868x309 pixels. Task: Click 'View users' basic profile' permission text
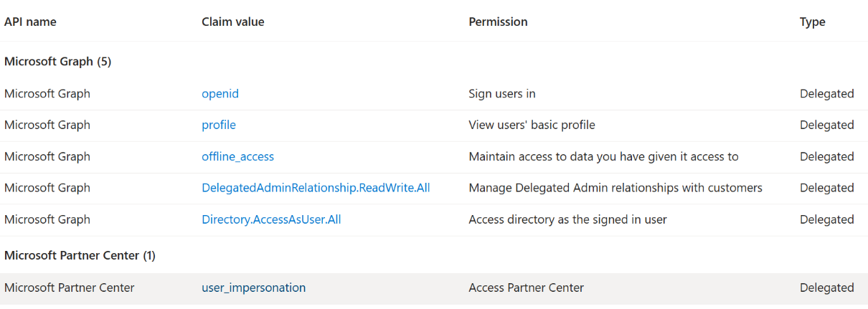point(532,125)
